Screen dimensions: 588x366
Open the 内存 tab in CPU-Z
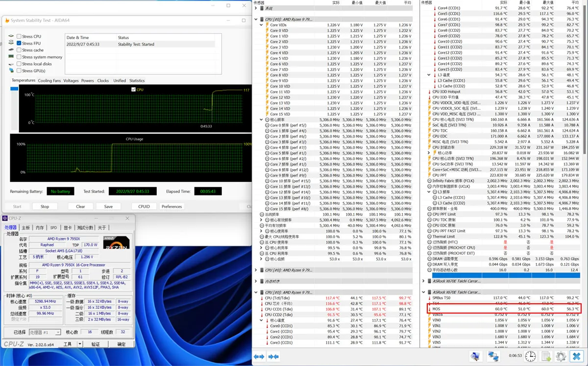pos(40,228)
